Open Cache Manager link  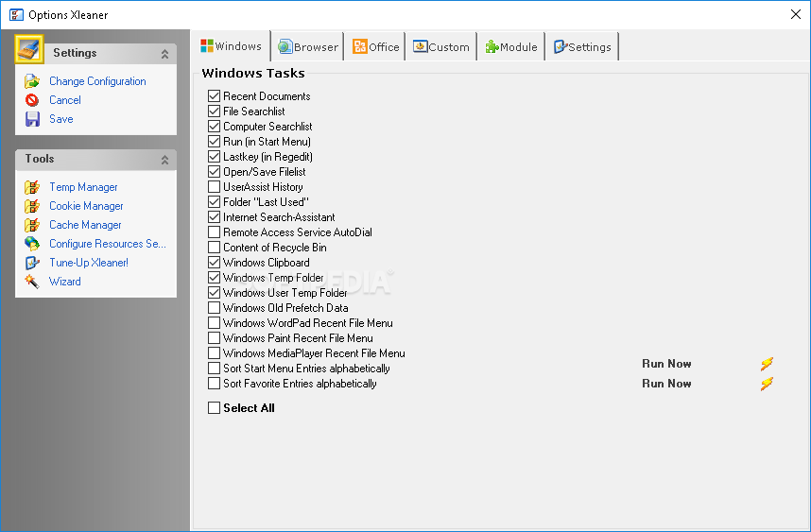click(85, 225)
